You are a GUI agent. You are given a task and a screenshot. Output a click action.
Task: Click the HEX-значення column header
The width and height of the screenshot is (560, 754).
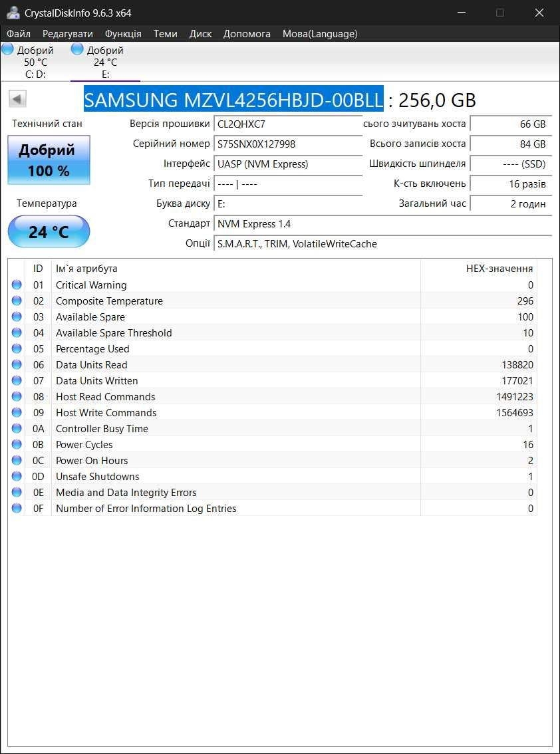coord(479,269)
